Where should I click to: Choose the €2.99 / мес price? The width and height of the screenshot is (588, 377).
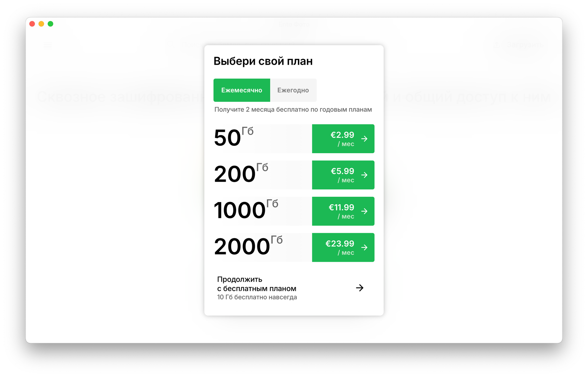click(342, 139)
